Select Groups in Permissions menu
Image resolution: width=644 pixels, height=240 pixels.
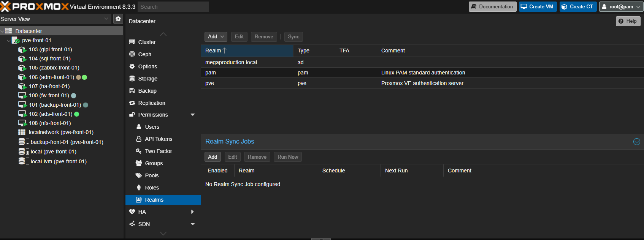[x=154, y=163]
